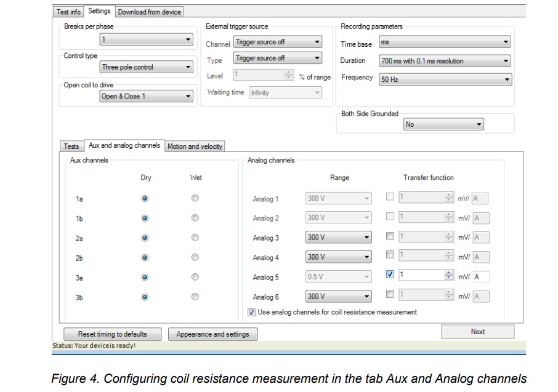Image resolution: width=558 pixels, height=392 pixels.
Task: Click the Reset timing to defaults button
Action: (113, 334)
